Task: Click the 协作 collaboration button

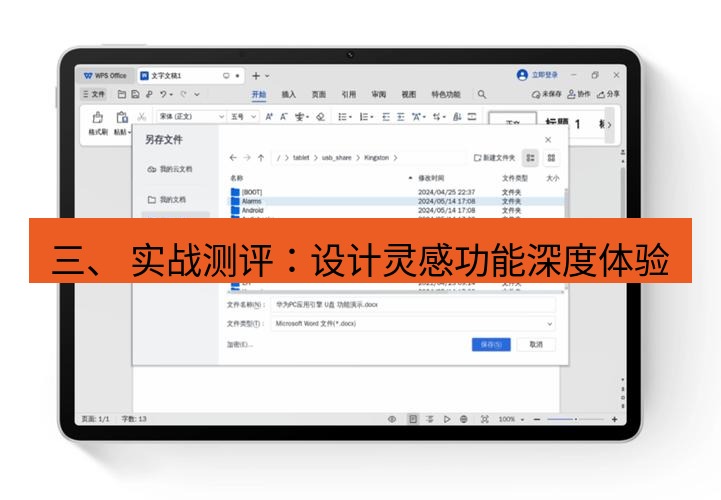Action: (x=578, y=94)
